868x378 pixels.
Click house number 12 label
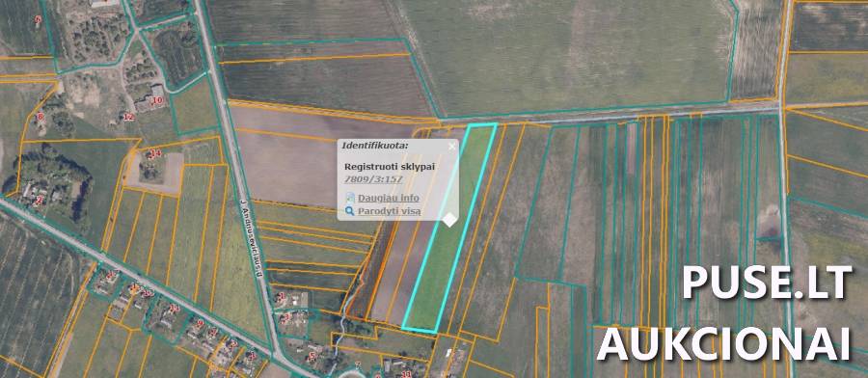click(x=128, y=117)
